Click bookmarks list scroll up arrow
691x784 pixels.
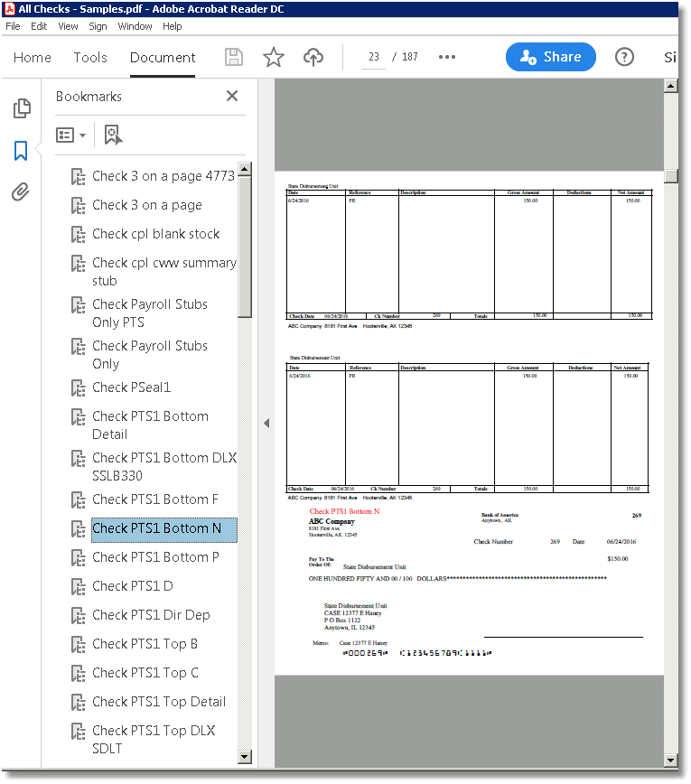tap(245, 169)
